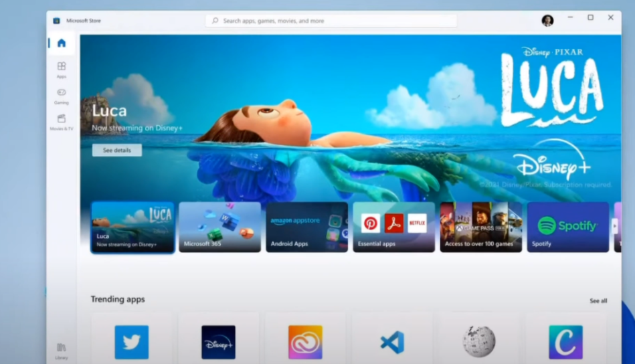The width and height of the screenshot is (635, 364).
Task: Select the Microsoft 365 carousel card
Action: click(x=220, y=227)
